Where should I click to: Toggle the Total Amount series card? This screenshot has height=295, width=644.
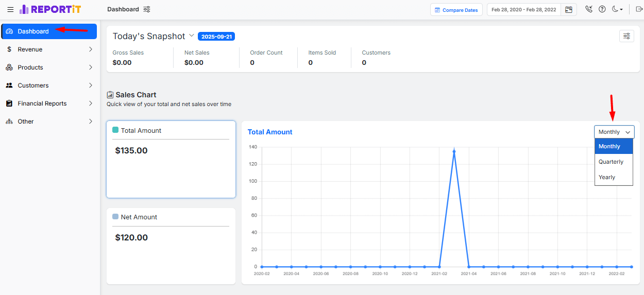tap(171, 159)
